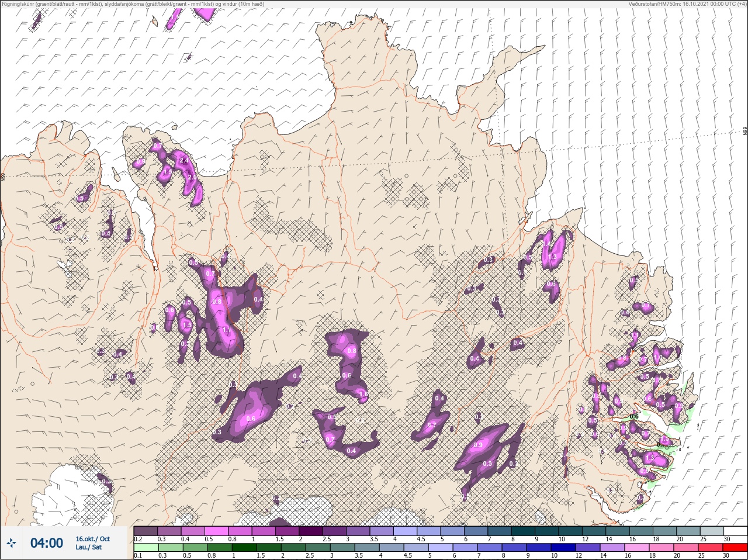
Task: Pick the 14 swatch in upper legend row
Action: pyautogui.click(x=617, y=531)
